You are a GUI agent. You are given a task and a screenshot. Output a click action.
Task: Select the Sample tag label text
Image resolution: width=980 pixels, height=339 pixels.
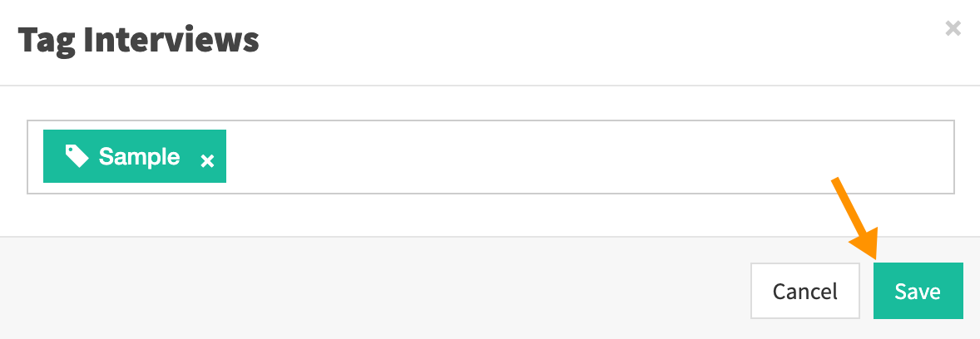(140, 156)
